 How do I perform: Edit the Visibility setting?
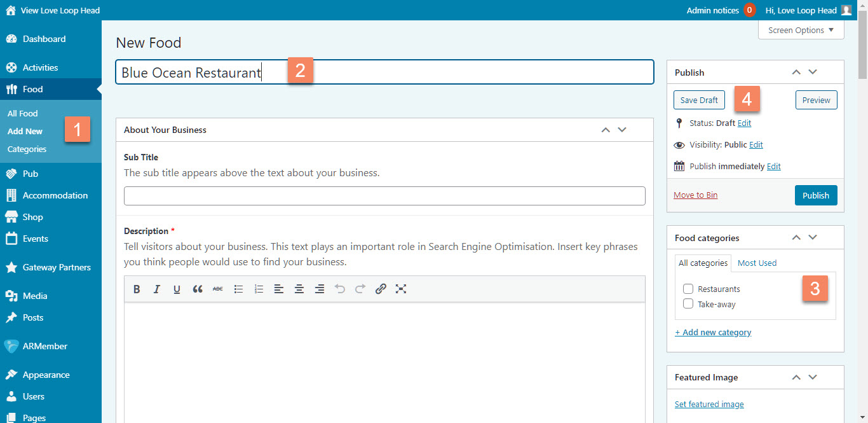tap(756, 145)
